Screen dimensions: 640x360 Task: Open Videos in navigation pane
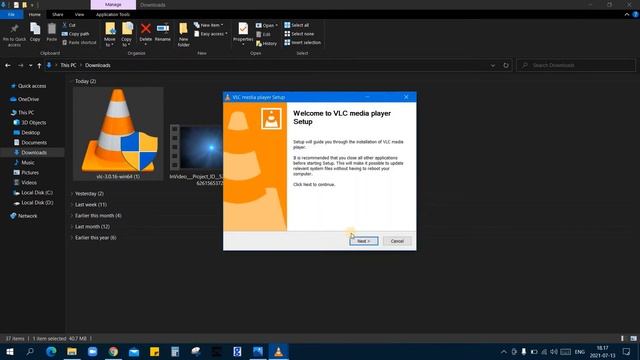pos(29,182)
